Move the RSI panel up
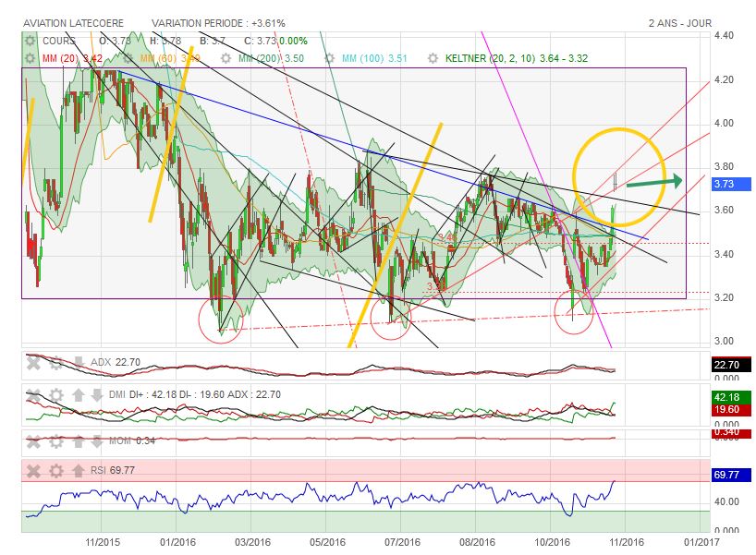 click(x=79, y=471)
